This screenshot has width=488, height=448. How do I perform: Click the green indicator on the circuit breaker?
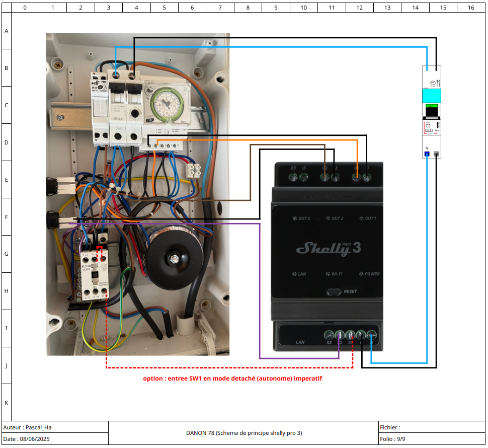tap(431, 106)
